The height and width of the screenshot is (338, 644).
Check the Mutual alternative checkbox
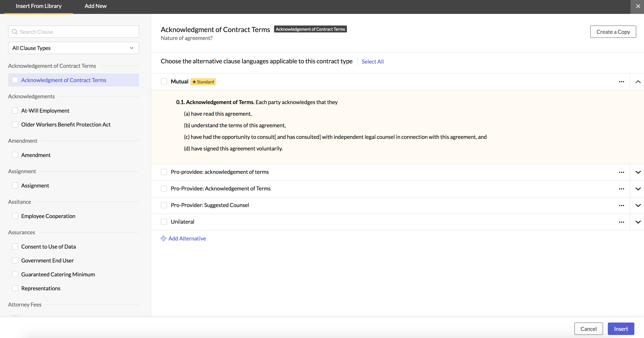[x=164, y=82]
